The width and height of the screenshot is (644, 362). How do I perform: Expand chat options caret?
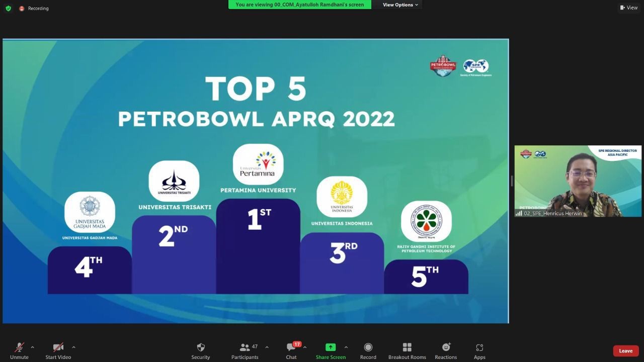coord(305,347)
